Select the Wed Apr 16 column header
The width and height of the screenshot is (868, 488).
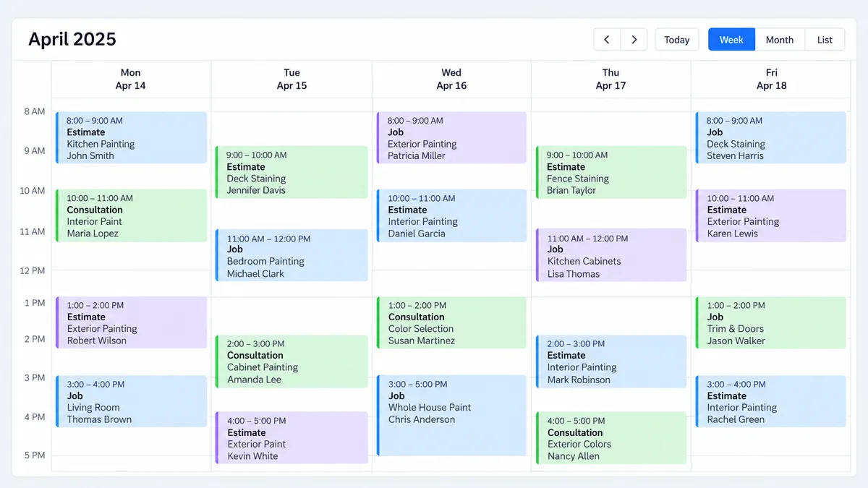coord(451,79)
